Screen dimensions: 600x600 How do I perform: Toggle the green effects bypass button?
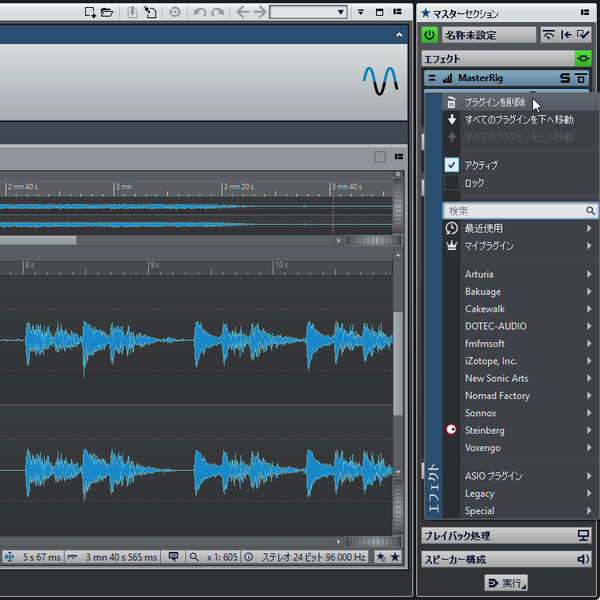tap(583, 59)
